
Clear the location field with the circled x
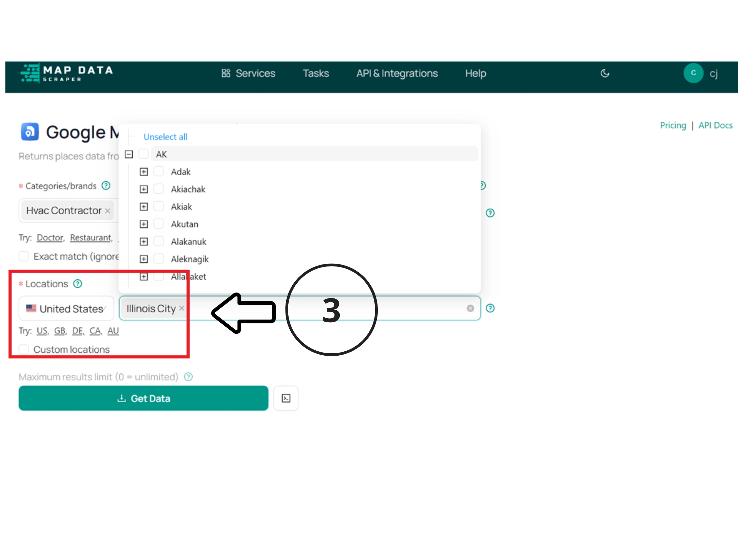[470, 308]
